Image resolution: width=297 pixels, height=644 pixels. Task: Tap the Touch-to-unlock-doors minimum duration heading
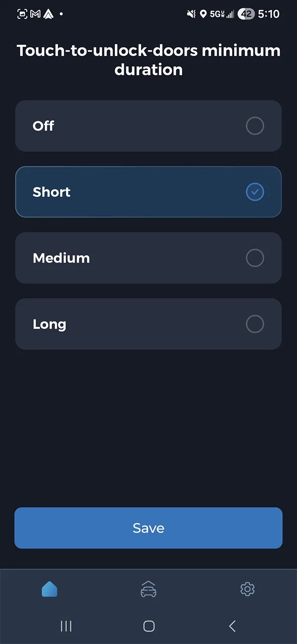pos(148,60)
